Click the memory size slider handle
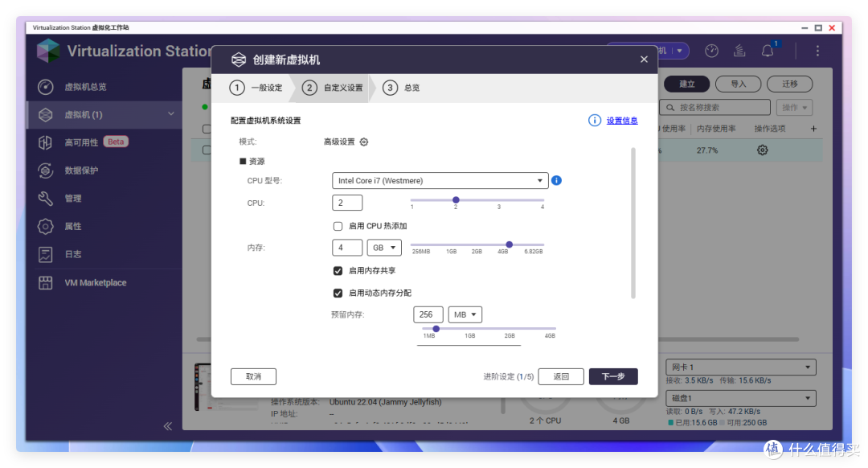This screenshot has width=868, height=468. pos(510,244)
